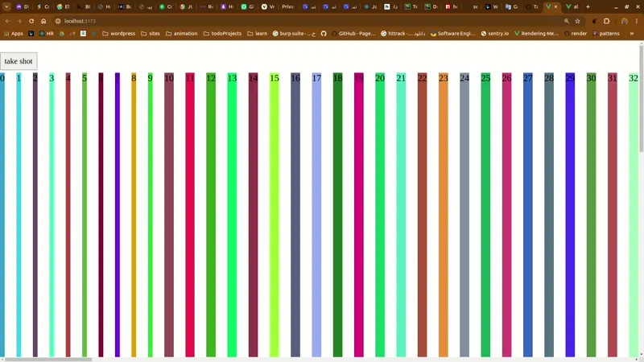Click the number label 13
This screenshot has height=362, width=644.
point(232,78)
